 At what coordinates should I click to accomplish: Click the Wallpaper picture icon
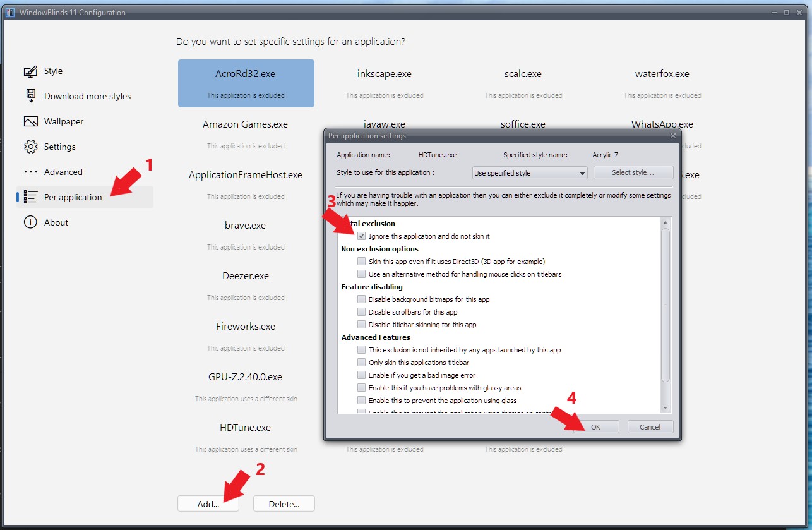pos(30,121)
